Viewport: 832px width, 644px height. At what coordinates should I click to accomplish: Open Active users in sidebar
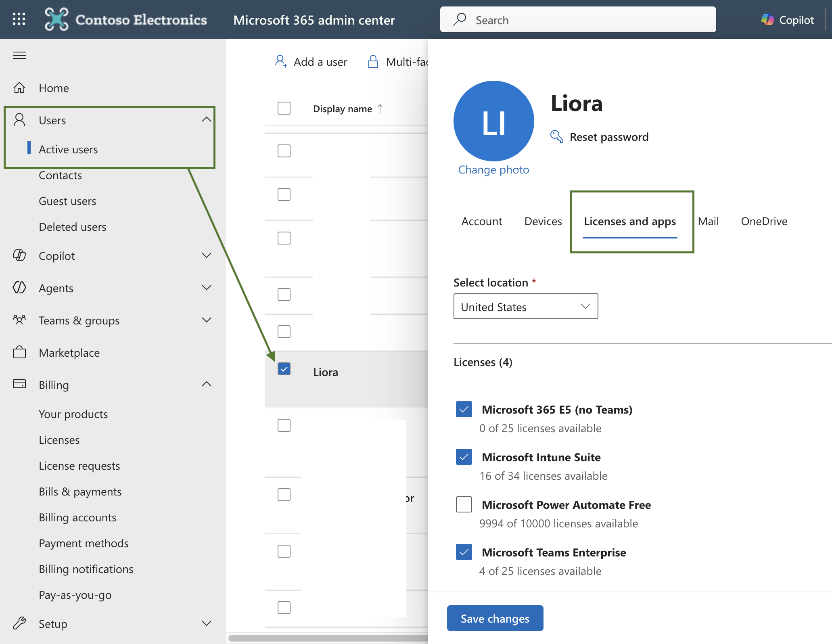68,149
